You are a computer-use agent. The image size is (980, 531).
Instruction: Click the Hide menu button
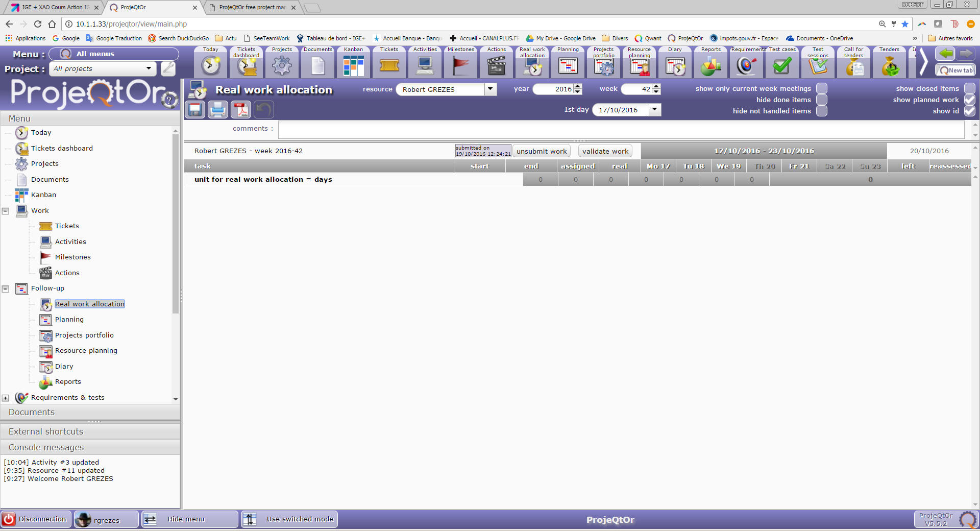click(x=189, y=519)
